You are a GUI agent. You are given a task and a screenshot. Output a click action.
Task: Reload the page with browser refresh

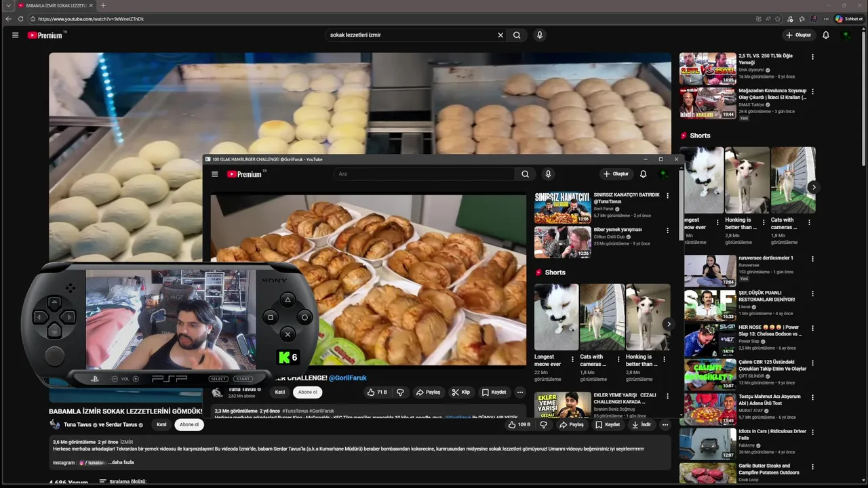(21, 19)
